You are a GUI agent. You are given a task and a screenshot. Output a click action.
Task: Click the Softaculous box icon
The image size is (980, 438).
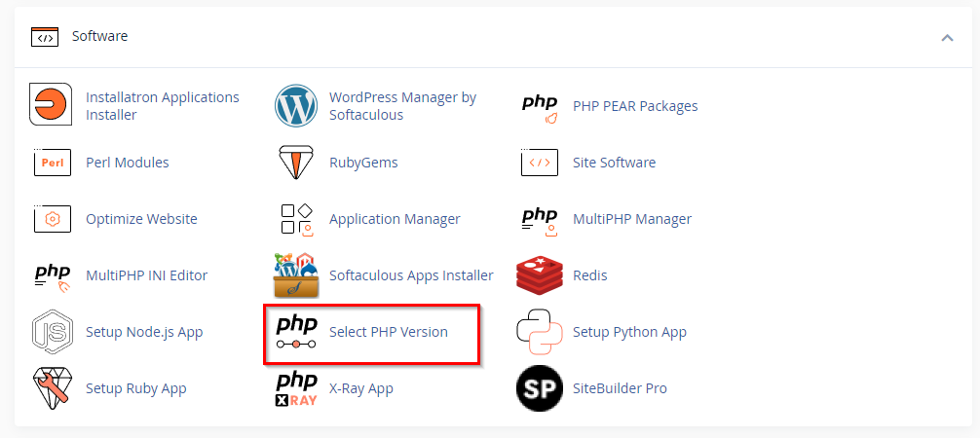click(296, 274)
